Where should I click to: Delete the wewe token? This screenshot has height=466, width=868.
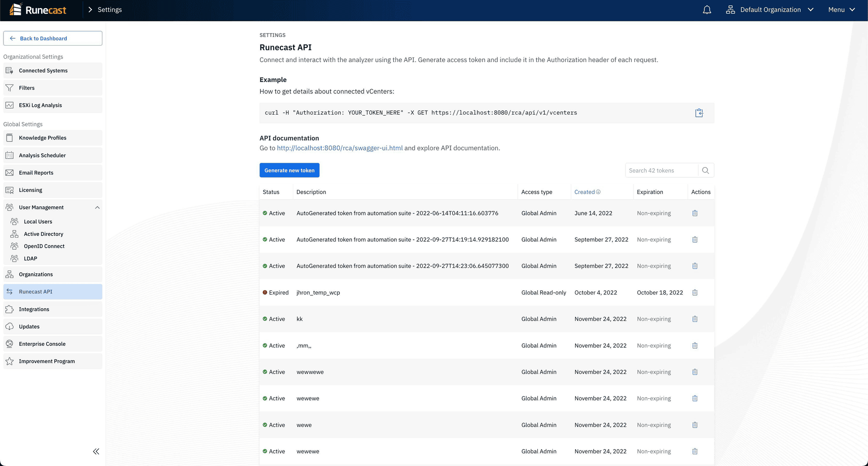(x=695, y=425)
